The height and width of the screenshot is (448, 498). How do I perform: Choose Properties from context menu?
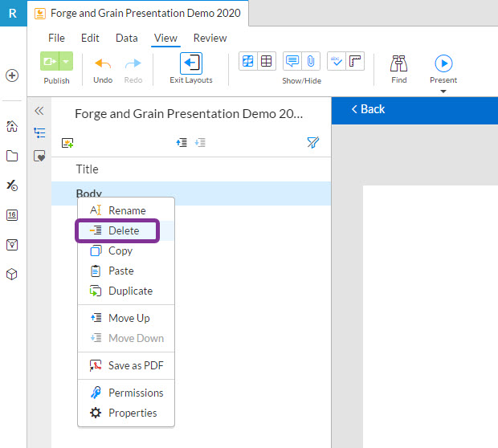tap(126, 413)
